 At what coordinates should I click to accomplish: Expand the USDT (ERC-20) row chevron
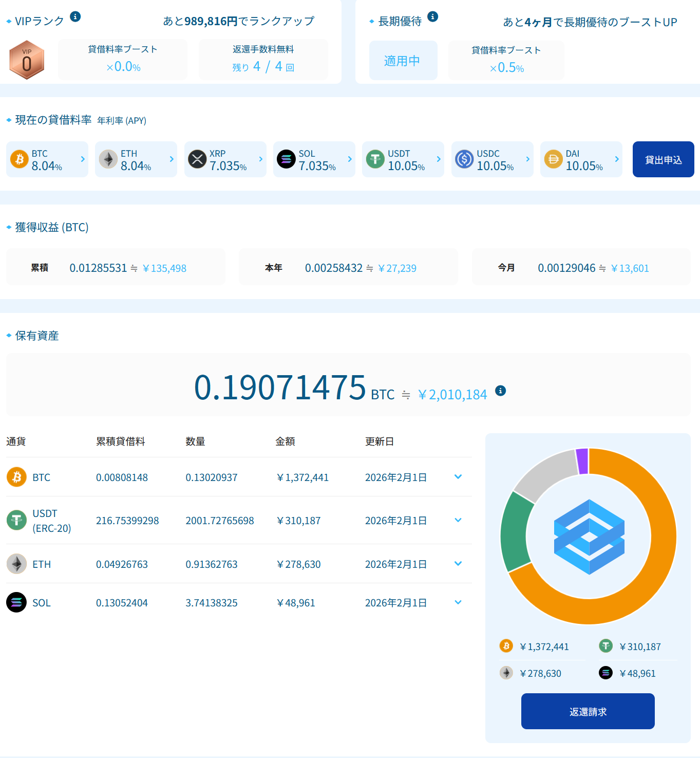[458, 520]
